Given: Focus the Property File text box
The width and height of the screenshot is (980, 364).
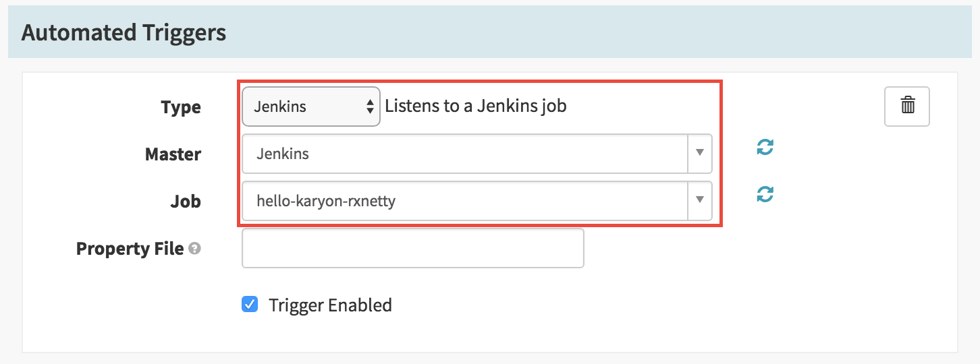Looking at the screenshot, I should pyautogui.click(x=412, y=248).
